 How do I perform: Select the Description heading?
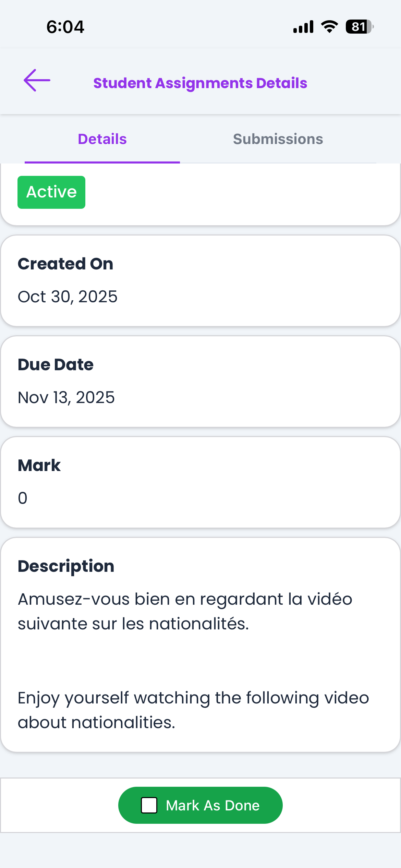[66, 566]
